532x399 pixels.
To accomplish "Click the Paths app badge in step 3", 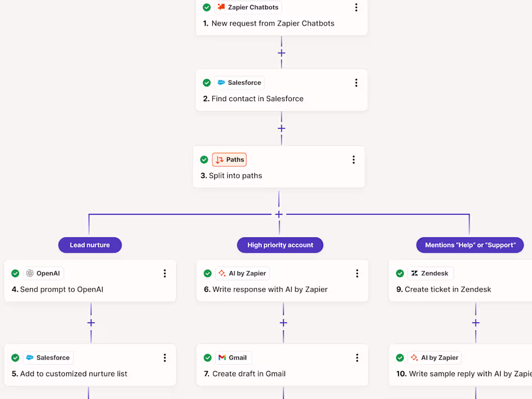I will (x=229, y=160).
